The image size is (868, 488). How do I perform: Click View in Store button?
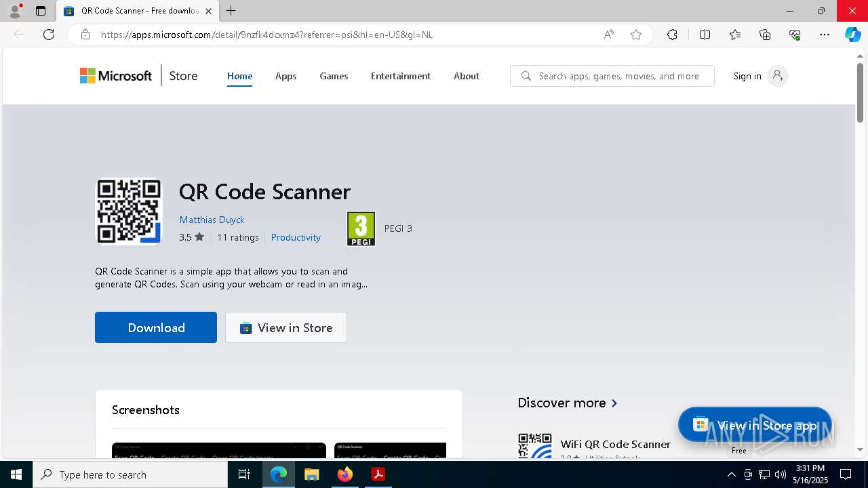pos(286,327)
